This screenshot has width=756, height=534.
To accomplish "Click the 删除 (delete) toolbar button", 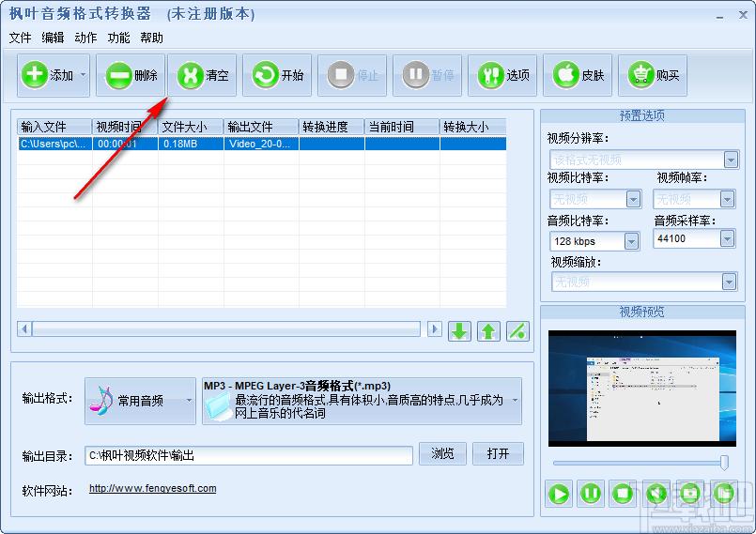I will [x=131, y=75].
